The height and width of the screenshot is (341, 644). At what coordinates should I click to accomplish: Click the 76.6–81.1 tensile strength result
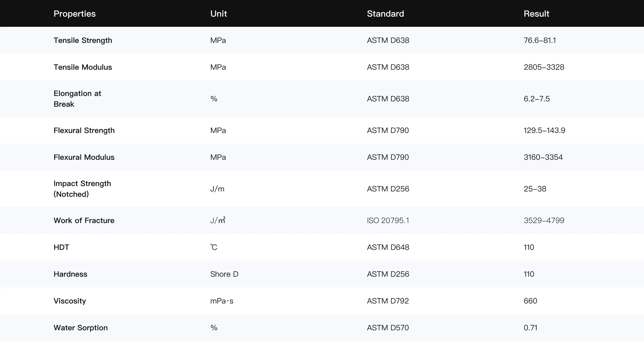click(x=540, y=40)
